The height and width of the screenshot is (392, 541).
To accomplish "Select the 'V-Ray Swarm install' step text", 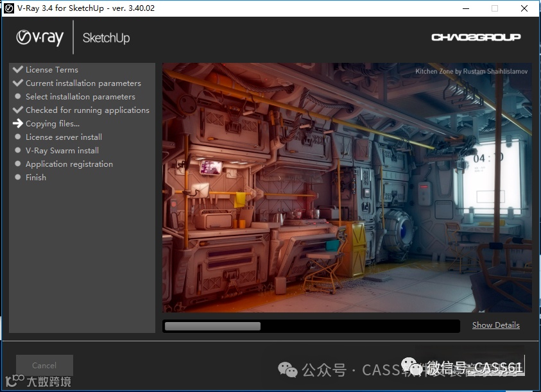I will click(62, 151).
